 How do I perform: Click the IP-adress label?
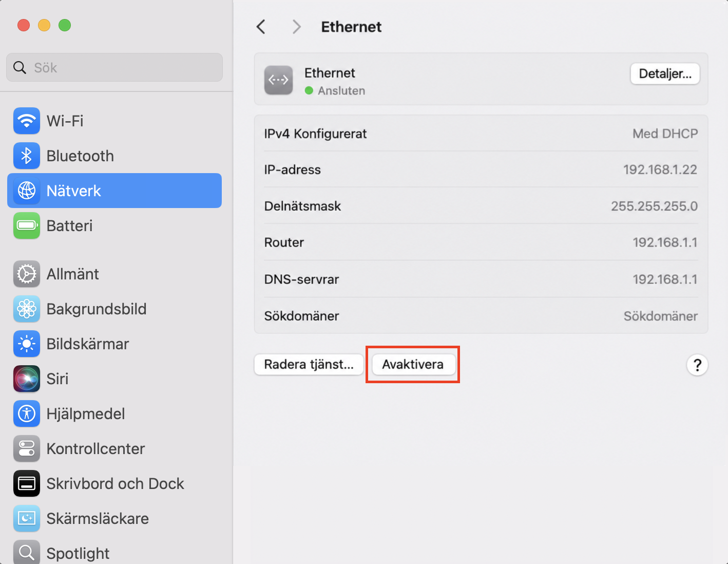[292, 170]
